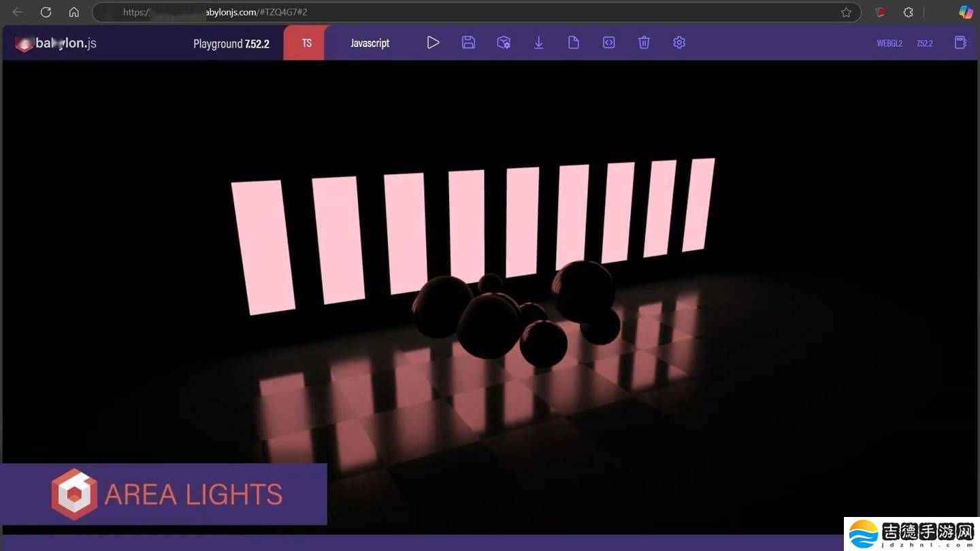The height and width of the screenshot is (551, 980).
Task: Create a new playground file icon
Action: pyautogui.click(x=574, y=42)
